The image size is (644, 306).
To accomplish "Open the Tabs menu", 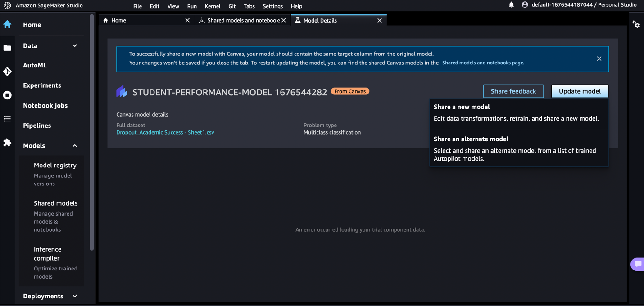I will tap(249, 6).
